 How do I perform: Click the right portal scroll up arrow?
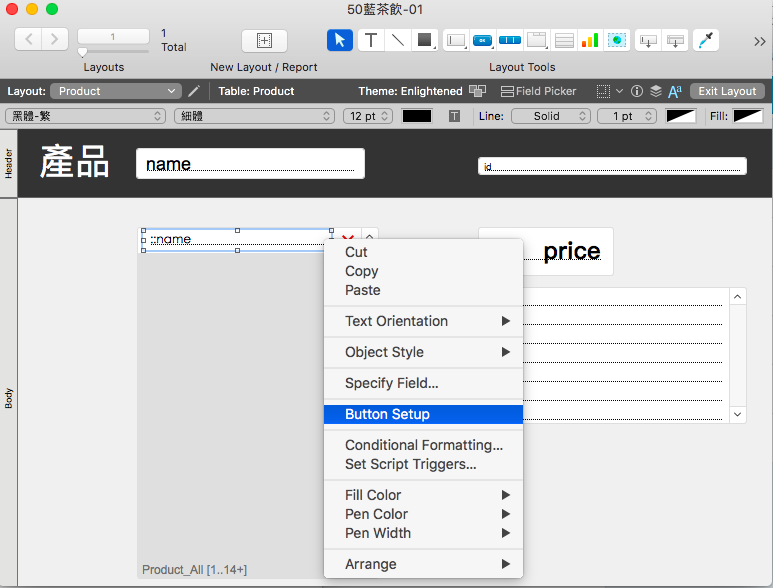pos(738,297)
